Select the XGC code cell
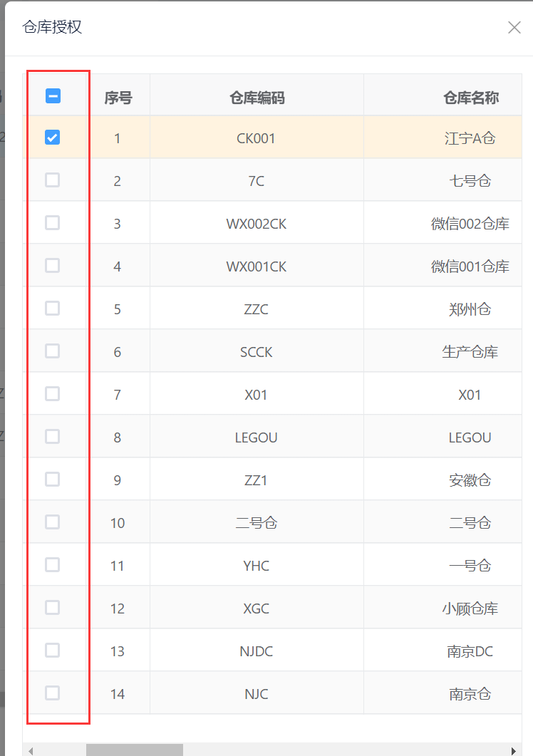The height and width of the screenshot is (756, 533). tap(256, 609)
